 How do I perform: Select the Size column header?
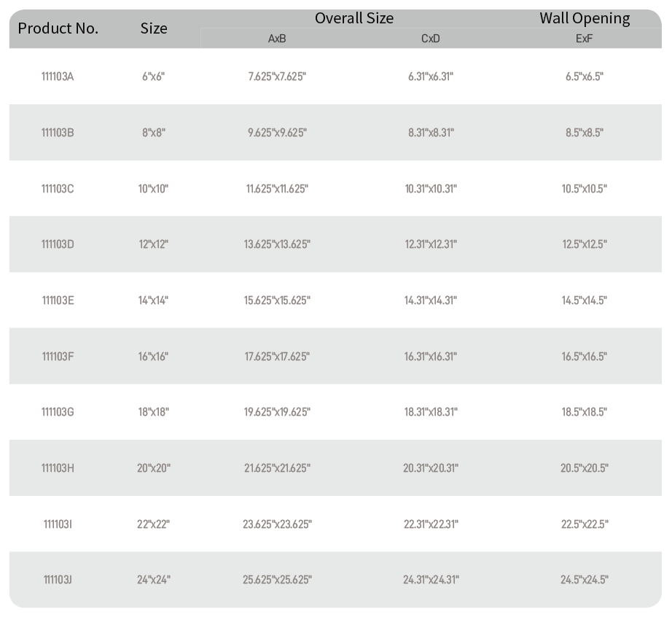(154, 28)
